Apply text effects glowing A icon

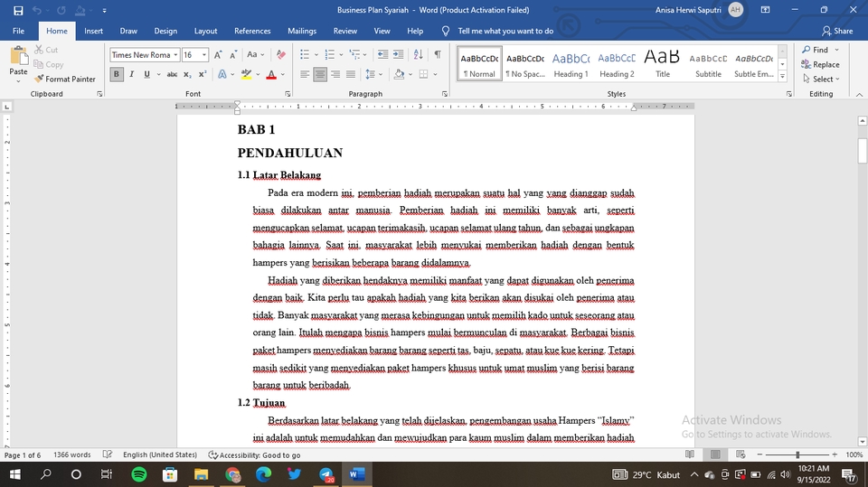tap(222, 74)
